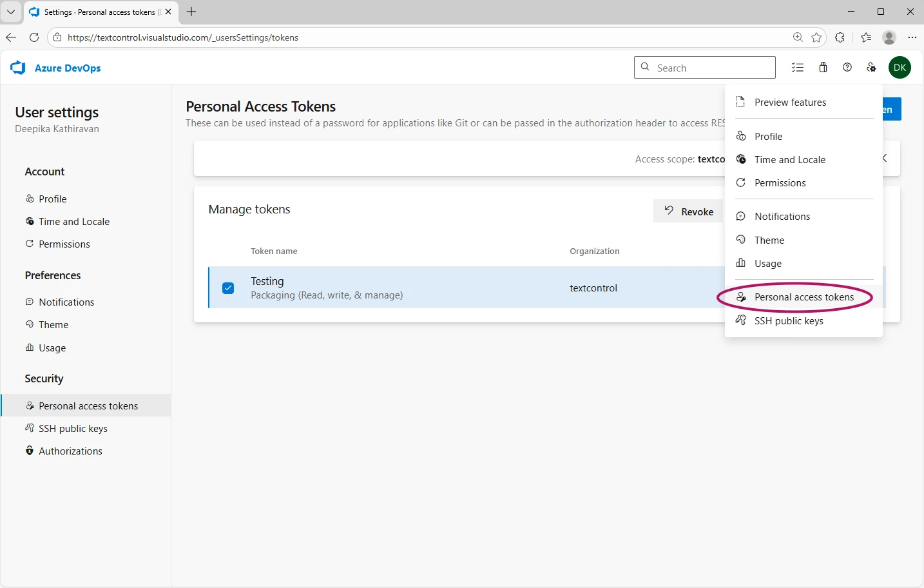Reload the page with the refresh icon

pos(34,37)
